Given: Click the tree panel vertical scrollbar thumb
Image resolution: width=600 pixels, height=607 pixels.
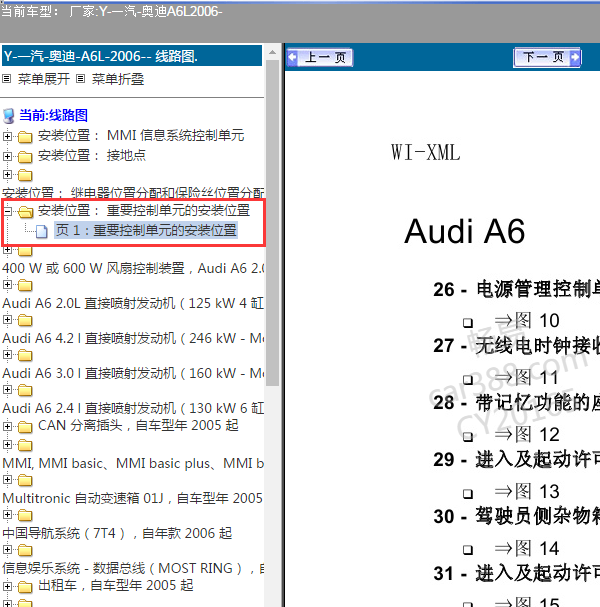Looking at the screenshot, I should 273,223.
